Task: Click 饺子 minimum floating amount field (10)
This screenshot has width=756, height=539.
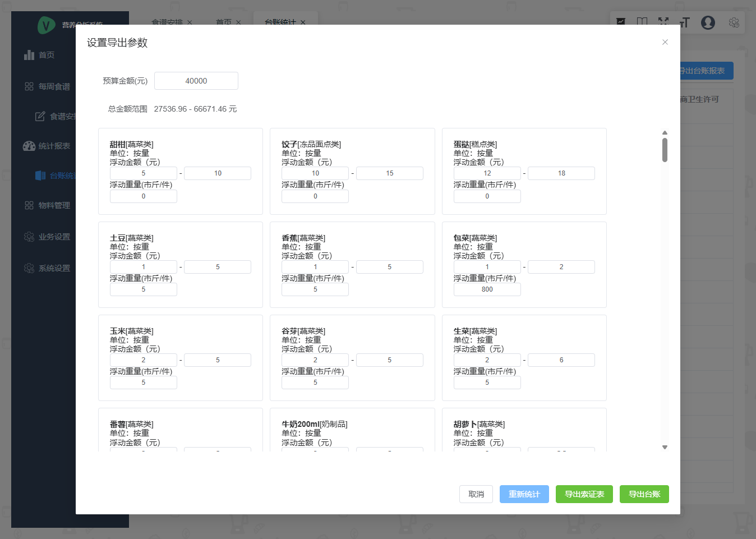Action: pos(315,173)
